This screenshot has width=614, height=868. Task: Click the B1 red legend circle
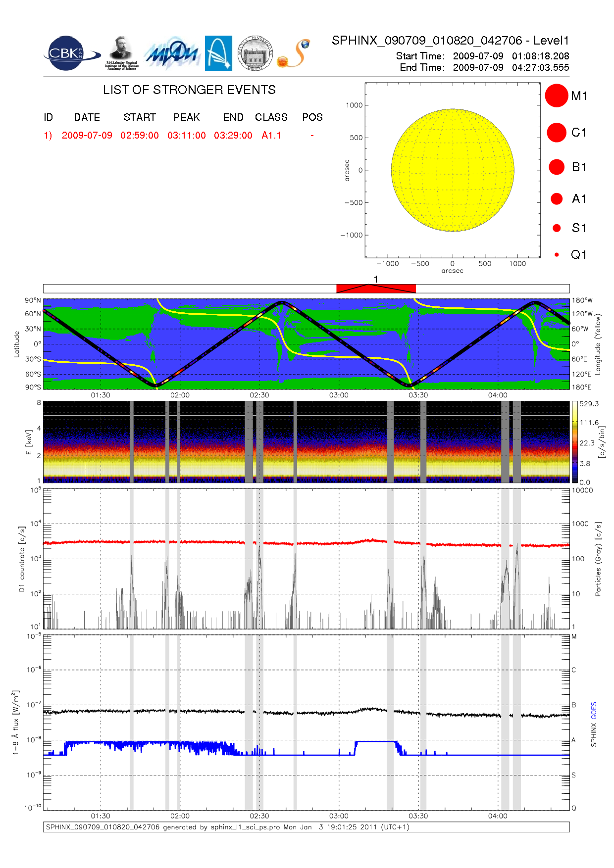pos(557,167)
